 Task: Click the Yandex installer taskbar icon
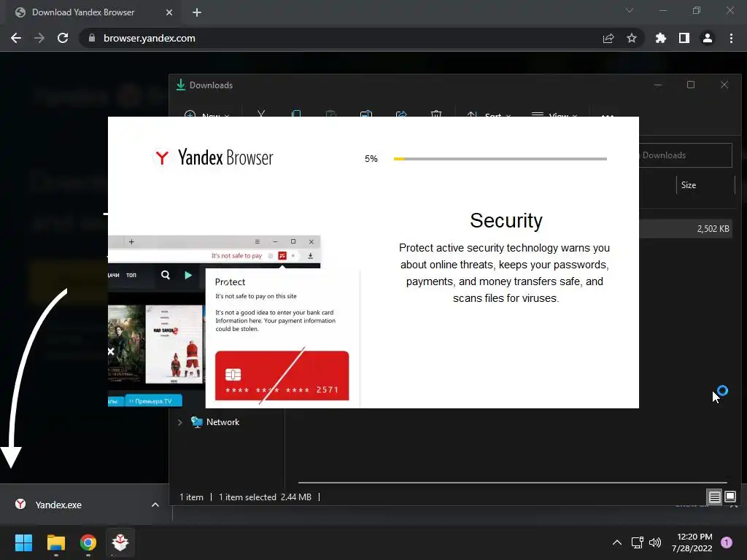(x=120, y=542)
